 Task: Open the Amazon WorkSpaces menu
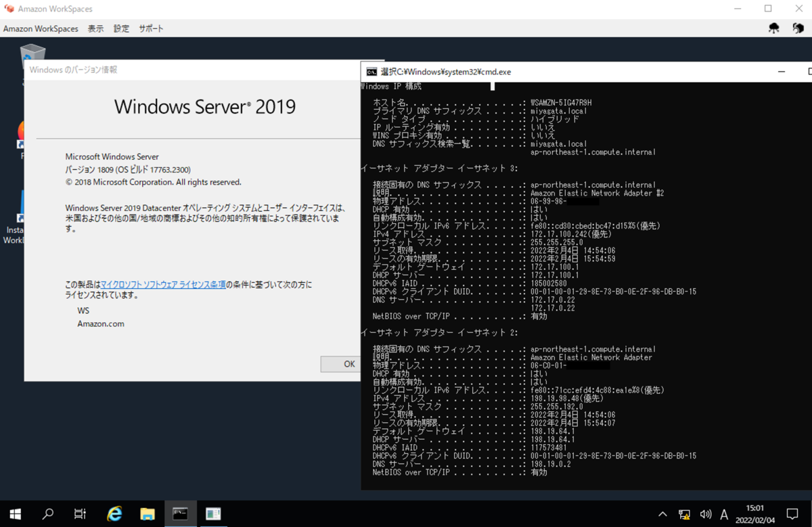pyautogui.click(x=41, y=28)
